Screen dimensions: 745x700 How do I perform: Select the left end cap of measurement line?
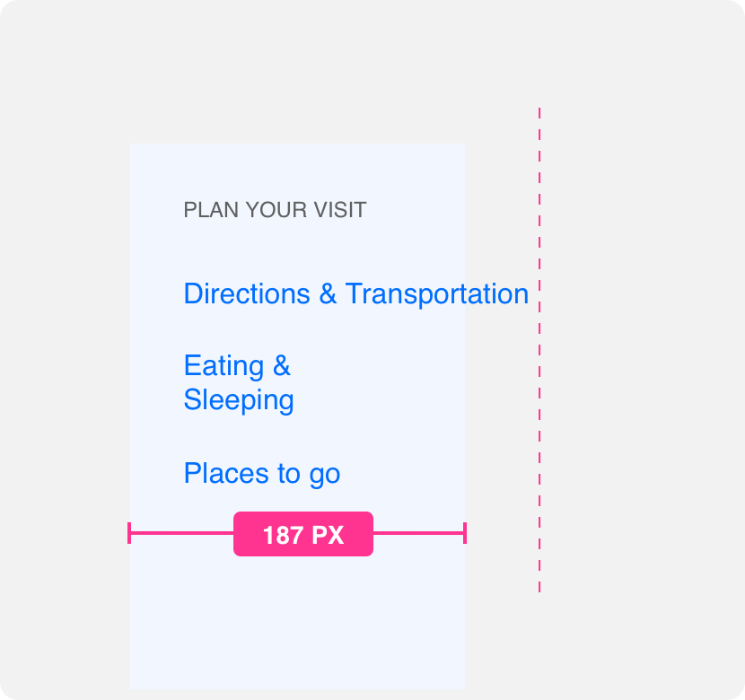click(x=129, y=533)
